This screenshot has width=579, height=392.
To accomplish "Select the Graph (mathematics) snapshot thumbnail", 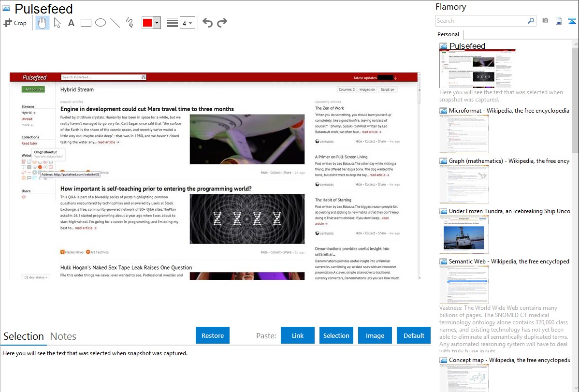I will pyautogui.click(x=464, y=184).
